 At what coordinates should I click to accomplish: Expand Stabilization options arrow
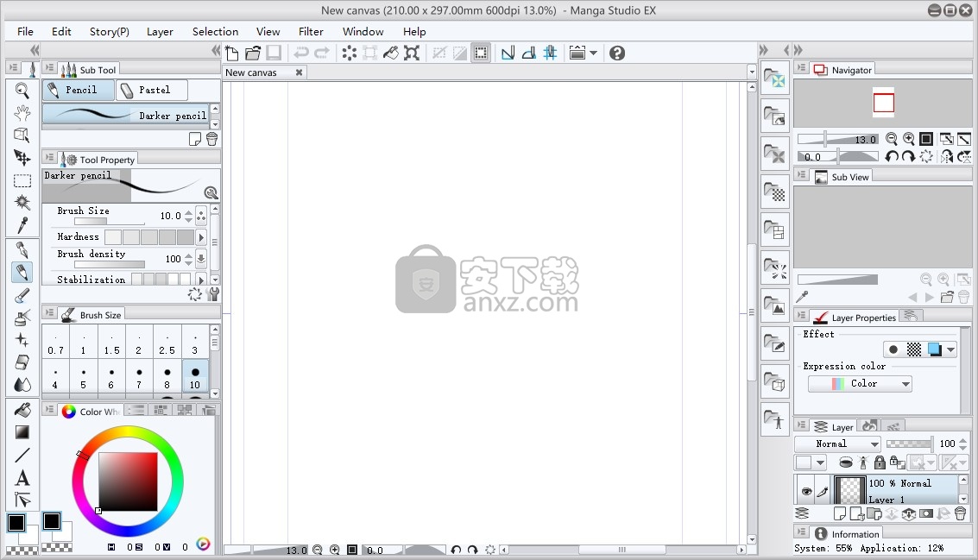pyautogui.click(x=201, y=280)
